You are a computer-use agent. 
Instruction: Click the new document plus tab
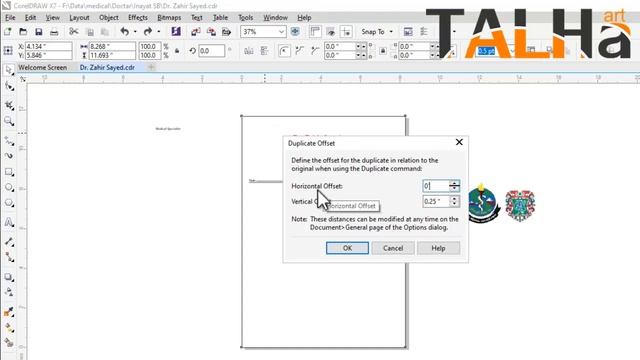click(151, 67)
